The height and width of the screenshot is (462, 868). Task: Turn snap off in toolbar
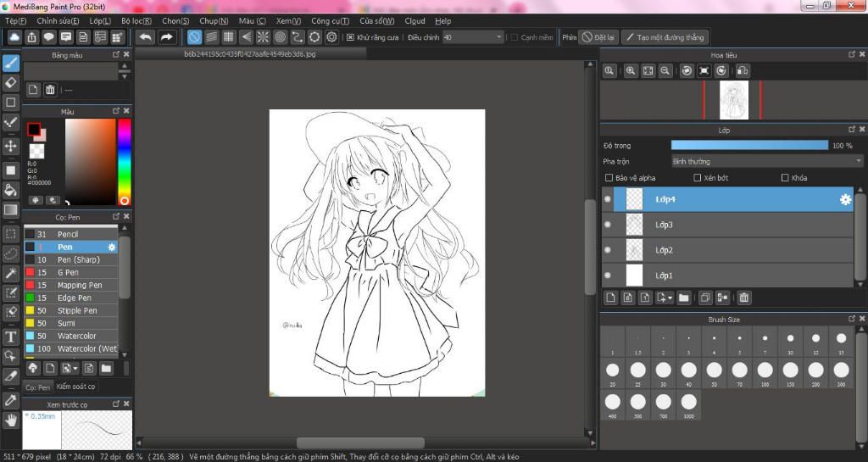(x=194, y=37)
